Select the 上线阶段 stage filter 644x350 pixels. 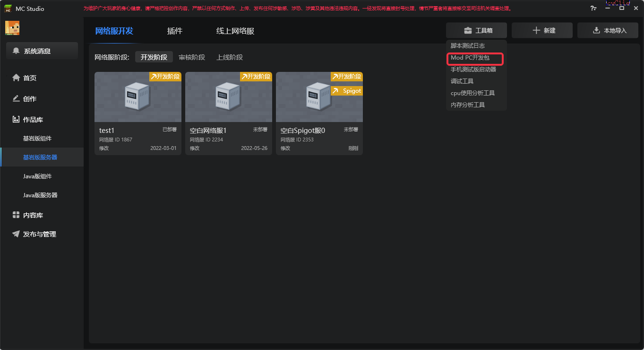coord(230,57)
